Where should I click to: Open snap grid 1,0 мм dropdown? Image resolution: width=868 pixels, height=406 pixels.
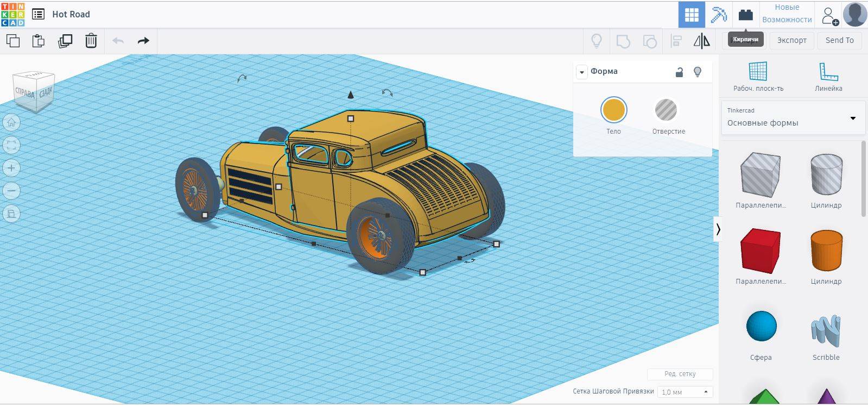(685, 392)
